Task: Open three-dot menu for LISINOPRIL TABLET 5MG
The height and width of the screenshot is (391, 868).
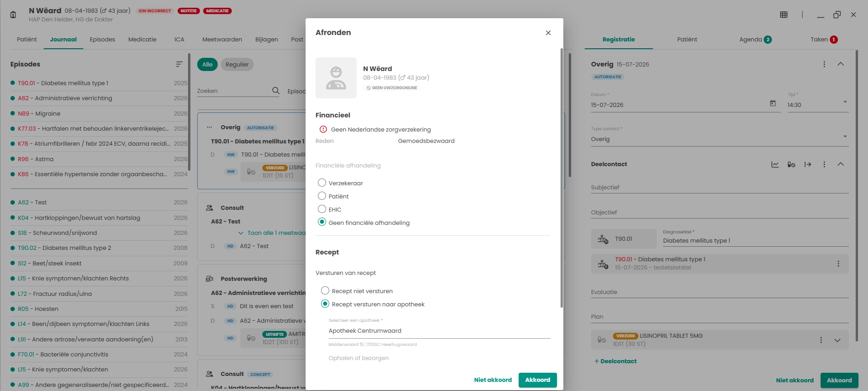Action: pyautogui.click(x=821, y=340)
